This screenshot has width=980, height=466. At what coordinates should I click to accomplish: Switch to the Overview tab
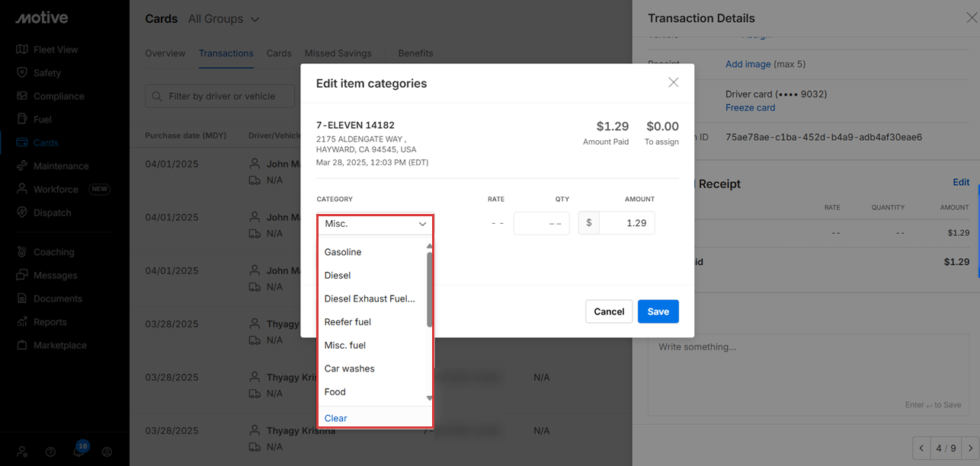pos(165,53)
